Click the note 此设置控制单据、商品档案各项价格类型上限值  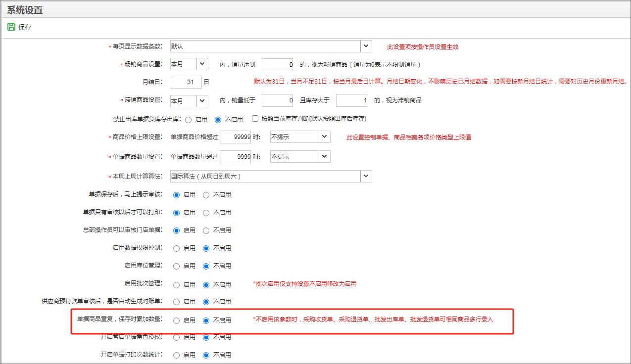(409, 137)
